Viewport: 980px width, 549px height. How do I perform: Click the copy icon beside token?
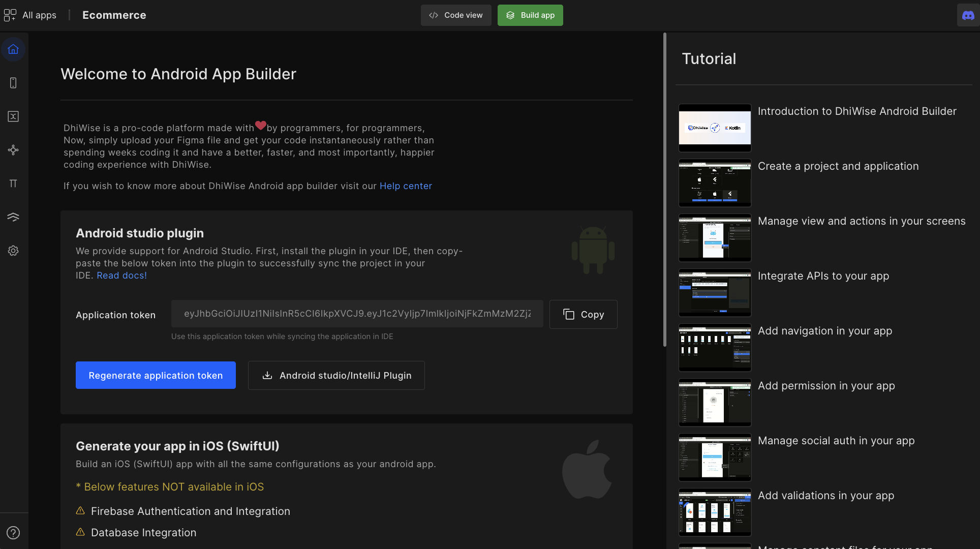(569, 315)
